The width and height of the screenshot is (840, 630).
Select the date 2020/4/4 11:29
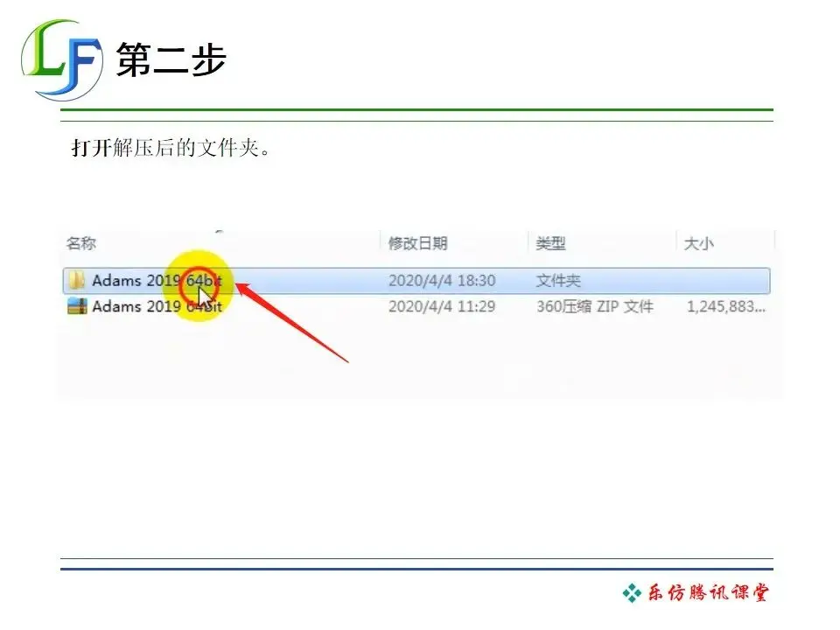tap(442, 306)
